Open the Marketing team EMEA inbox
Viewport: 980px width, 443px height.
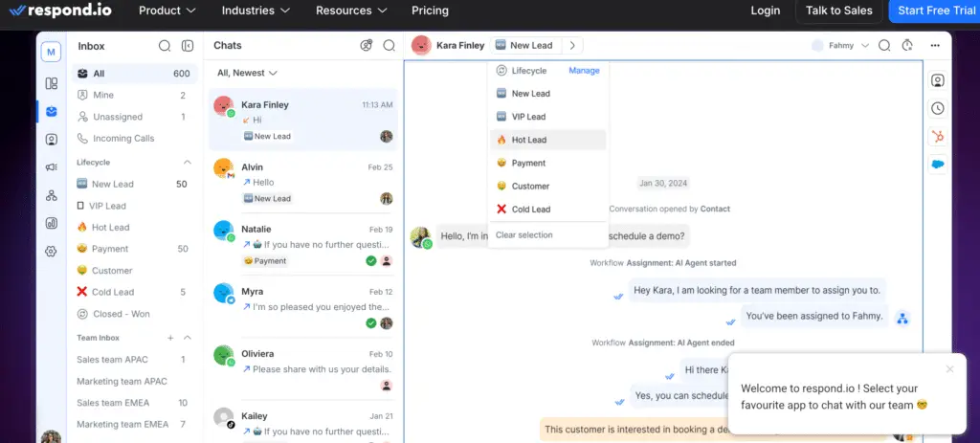134,424
